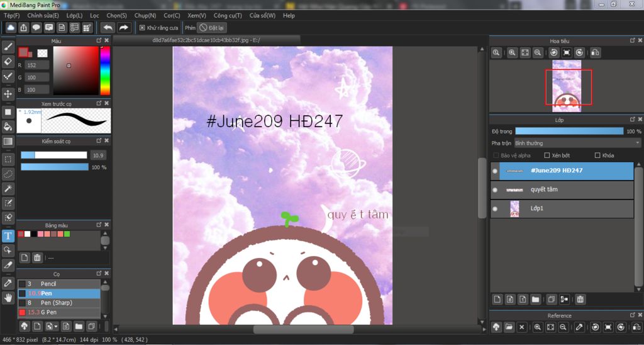Select the Bucket fill tool
Viewport: 644px width, 345px height.
8,127
